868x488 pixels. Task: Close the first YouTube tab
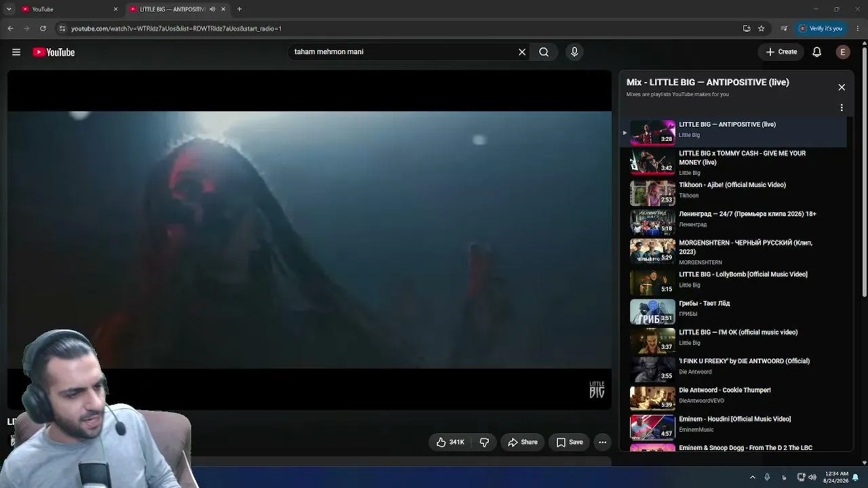click(x=115, y=9)
